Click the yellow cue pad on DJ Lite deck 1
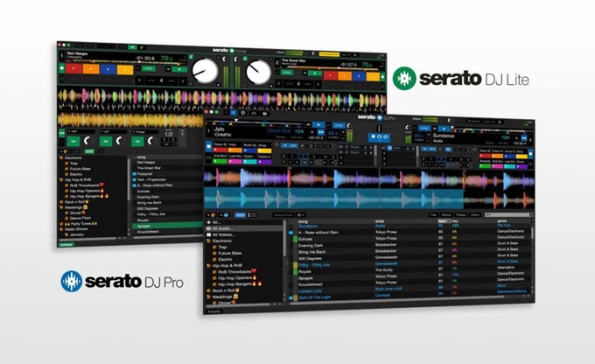The height and width of the screenshot is (364, 595). click(x=125, y=70)
